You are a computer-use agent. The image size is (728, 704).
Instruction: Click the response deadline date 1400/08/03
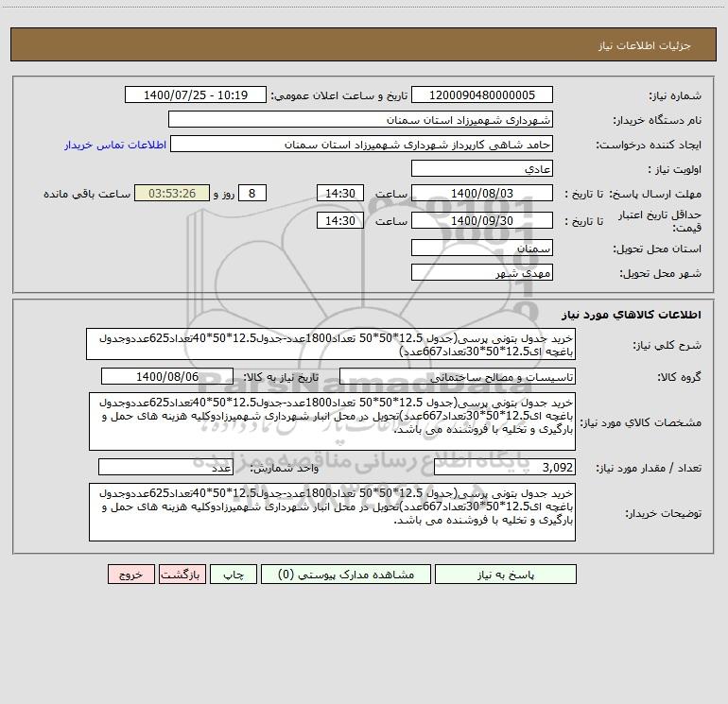tap(482, 193)
